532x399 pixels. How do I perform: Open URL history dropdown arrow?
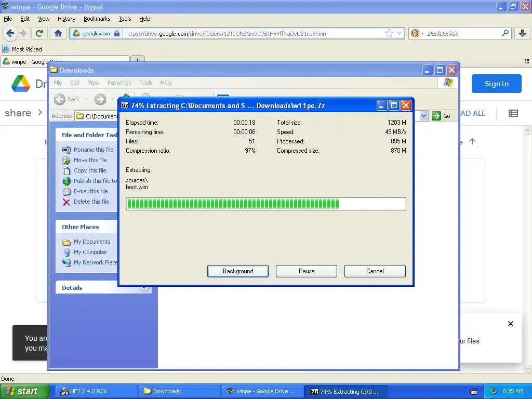[x=400, y=33]
